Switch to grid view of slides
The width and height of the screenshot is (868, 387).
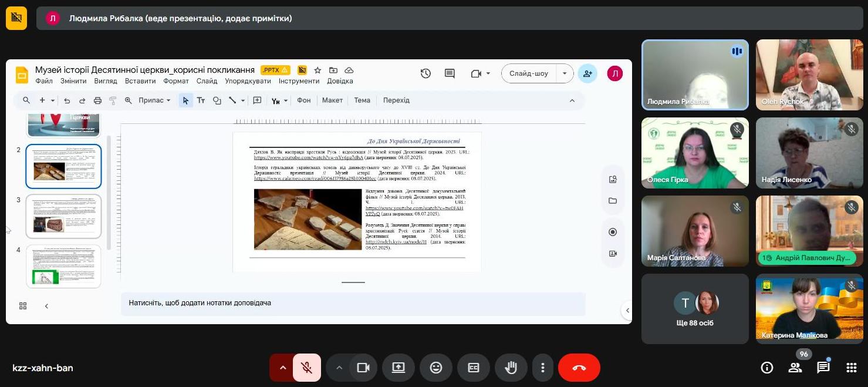point(23,306)
